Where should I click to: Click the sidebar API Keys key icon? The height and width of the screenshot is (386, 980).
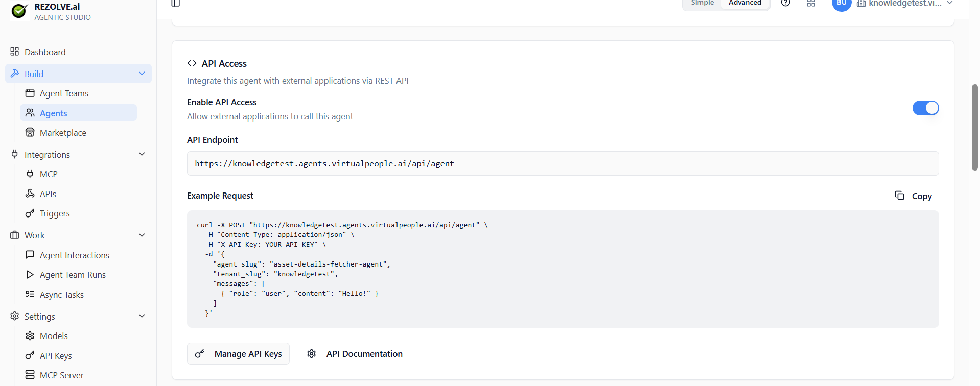(30, 355)
